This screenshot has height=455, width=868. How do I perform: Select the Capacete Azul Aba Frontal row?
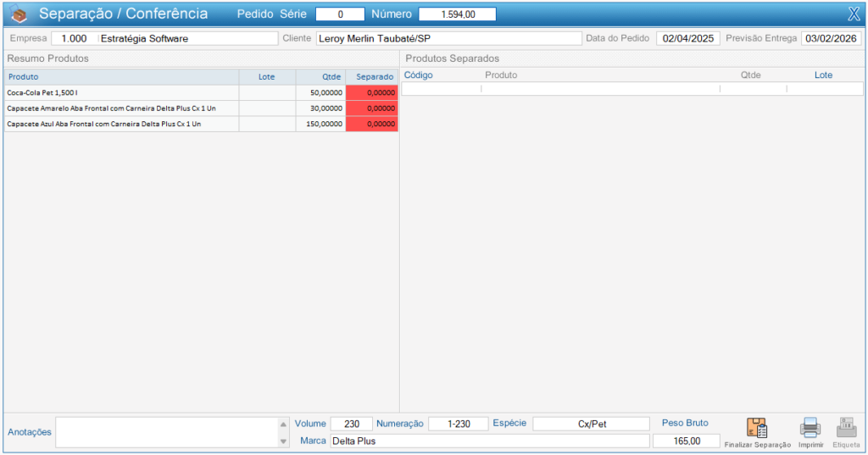pyautogui.click(x=121, y=124)
